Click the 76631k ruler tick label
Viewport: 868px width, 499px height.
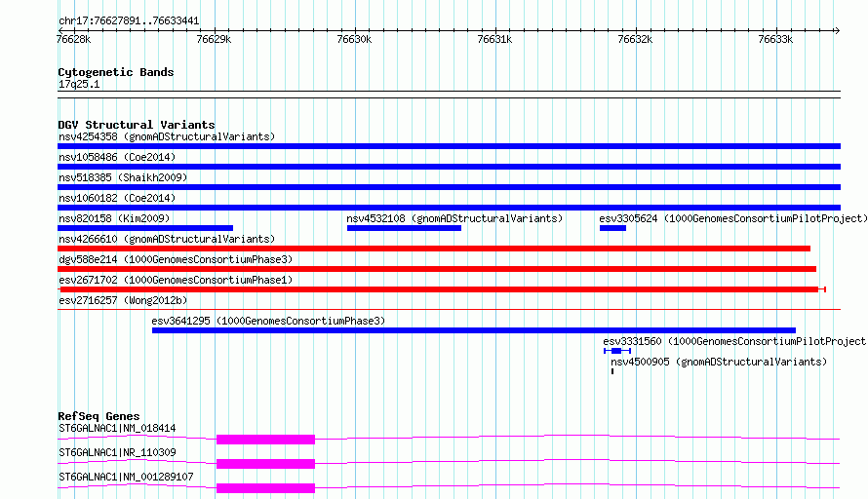[494, 39]
